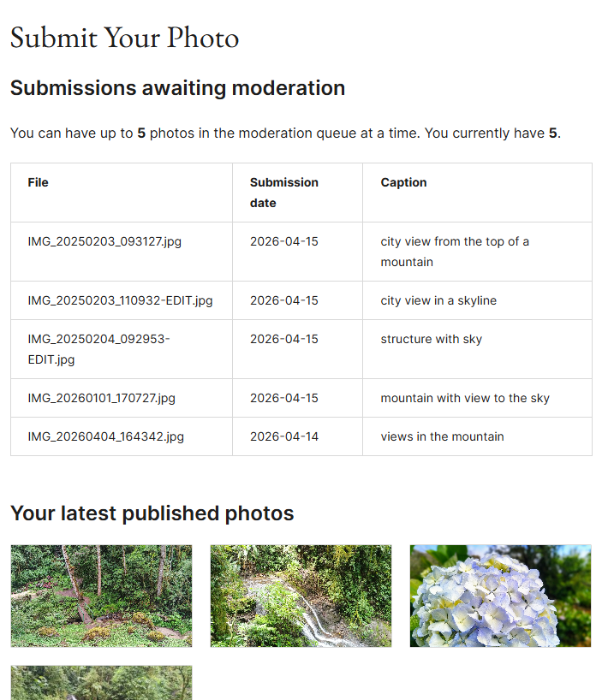Click the Submission date column header
614x700 pixels.
click(x=283, y=193)
